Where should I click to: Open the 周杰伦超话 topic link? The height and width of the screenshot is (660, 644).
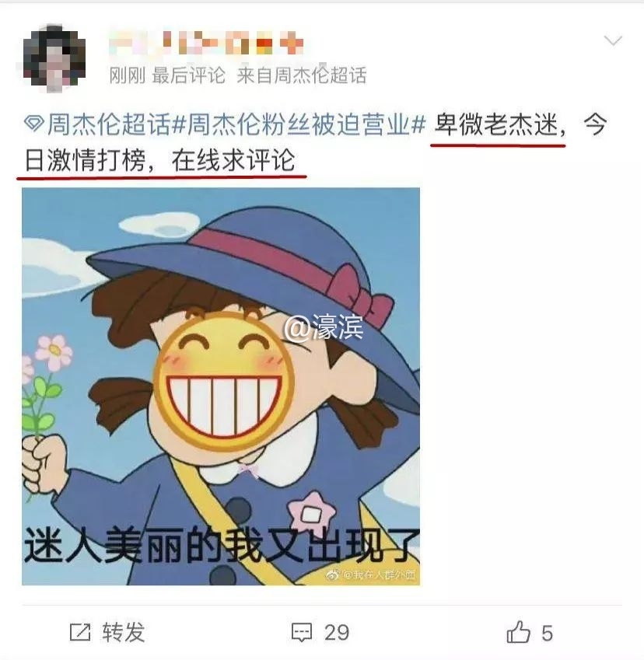pyautogui.click(x=108, y=124)
